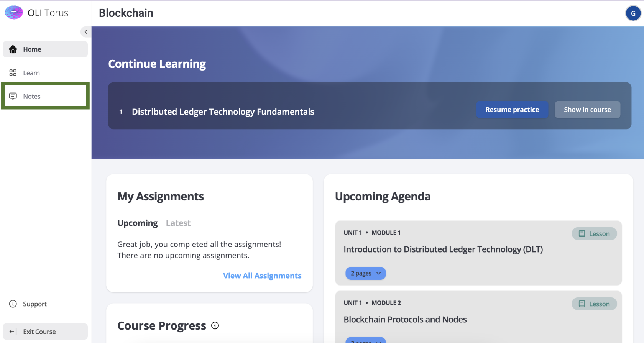Viewport: 644px width, 343px height.
Task: Click the Lesson badge for Module 1
Action: click(x=594, y=234)
